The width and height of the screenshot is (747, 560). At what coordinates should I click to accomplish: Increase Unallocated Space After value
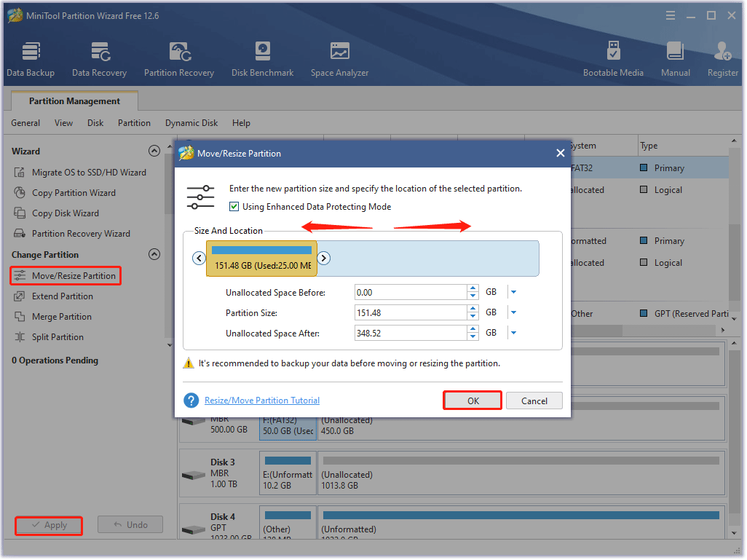pos(473,330)
